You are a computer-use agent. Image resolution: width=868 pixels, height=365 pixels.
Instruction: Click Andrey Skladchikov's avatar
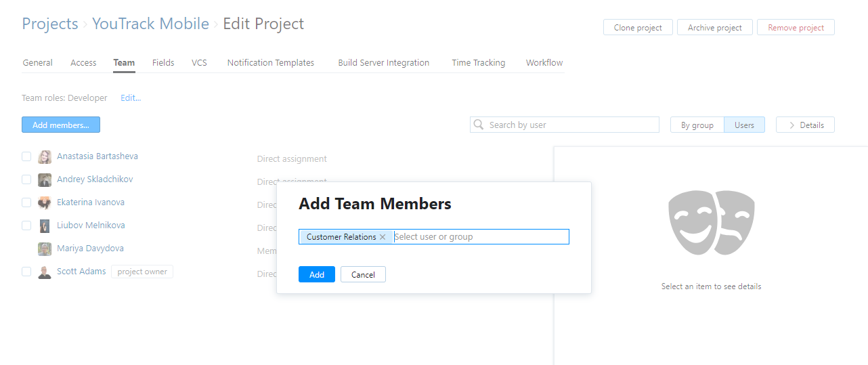tap(45, 179)
